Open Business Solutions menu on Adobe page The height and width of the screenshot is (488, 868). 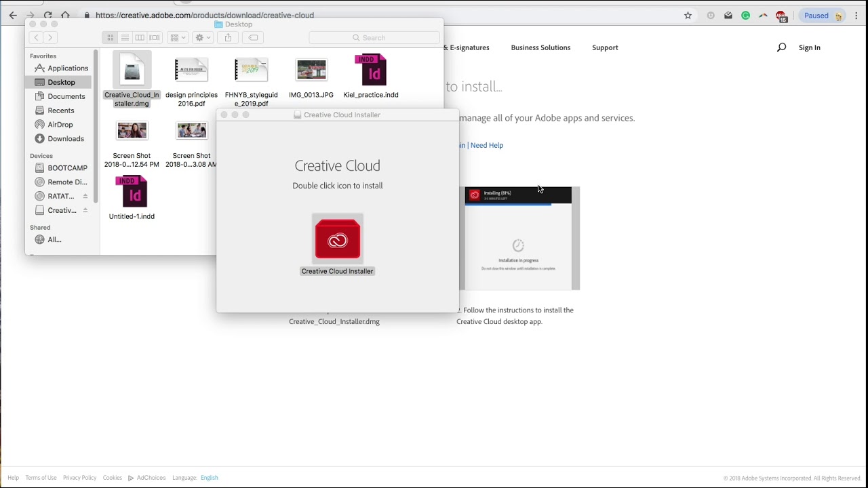point(540,47)
